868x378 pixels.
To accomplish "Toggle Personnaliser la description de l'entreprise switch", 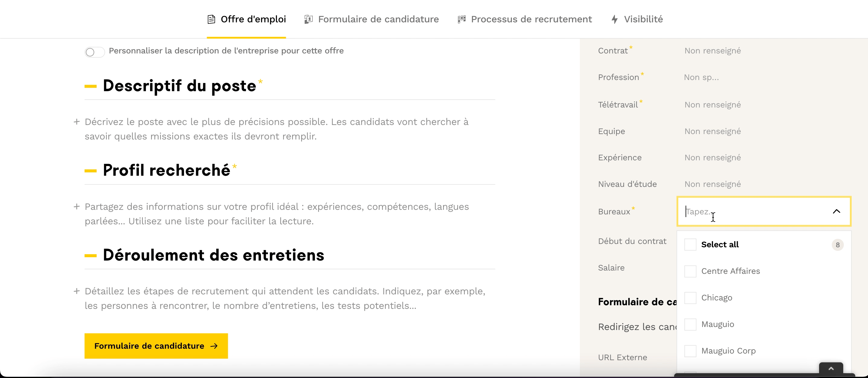I will (x=94, y=52).
